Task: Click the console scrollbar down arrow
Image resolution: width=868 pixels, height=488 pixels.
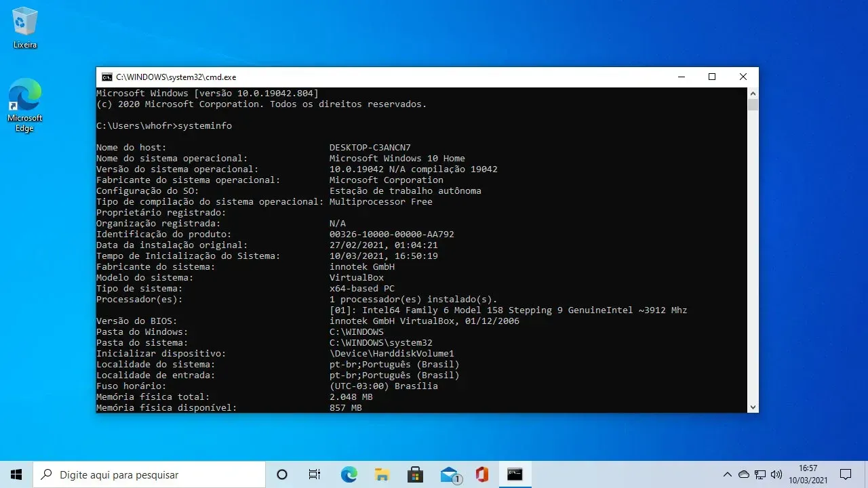Action: [x=753, y=407]
